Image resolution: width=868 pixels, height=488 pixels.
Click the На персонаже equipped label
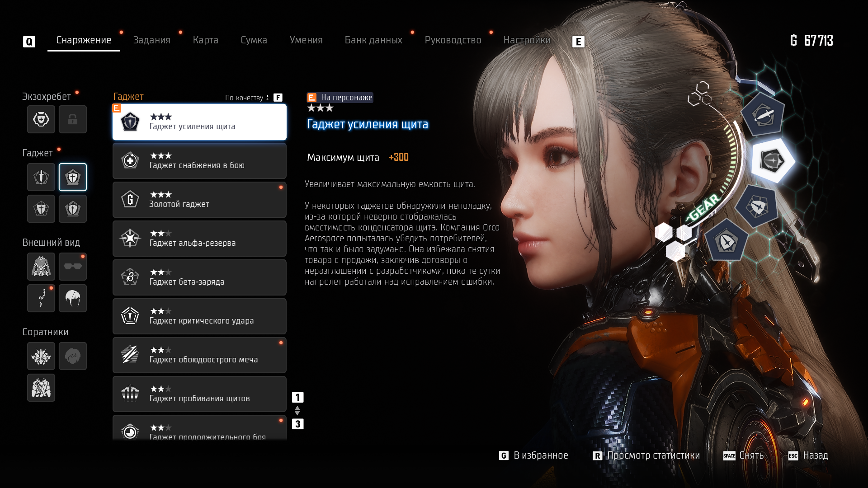click(x=340, y=98)
